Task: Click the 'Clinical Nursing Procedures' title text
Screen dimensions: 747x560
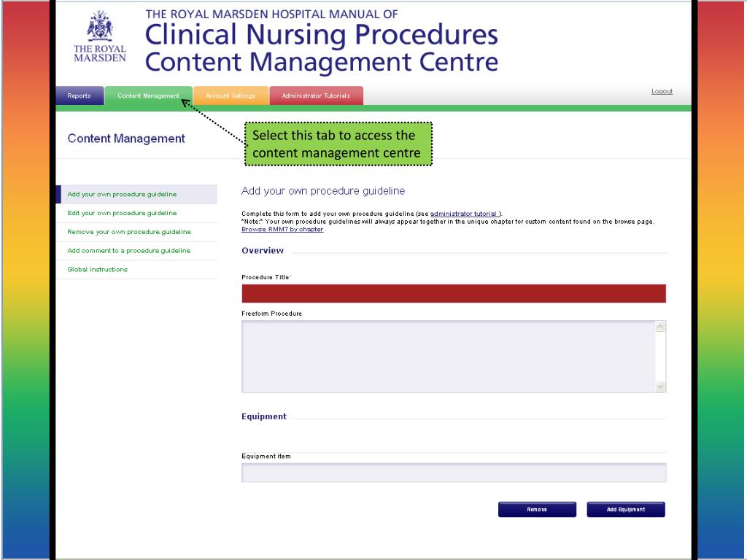Action: click(x=321, y=35)
